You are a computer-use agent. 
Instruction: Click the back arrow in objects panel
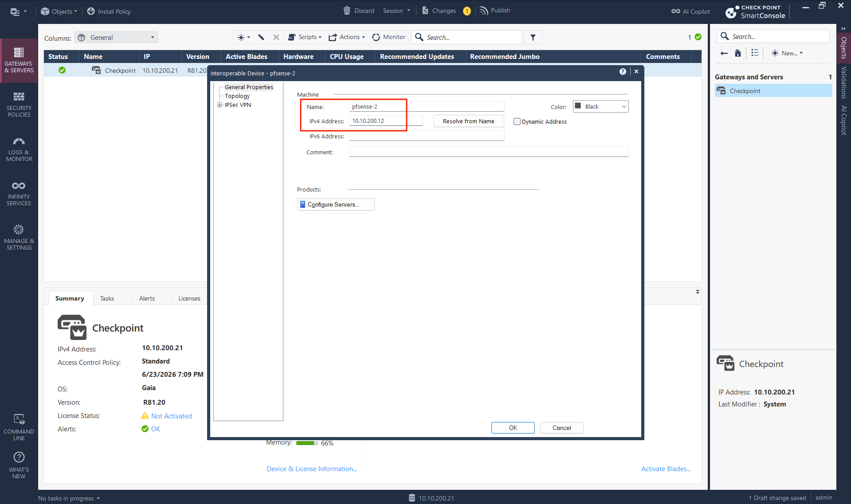pyautogui.click(x=724, y=53)
